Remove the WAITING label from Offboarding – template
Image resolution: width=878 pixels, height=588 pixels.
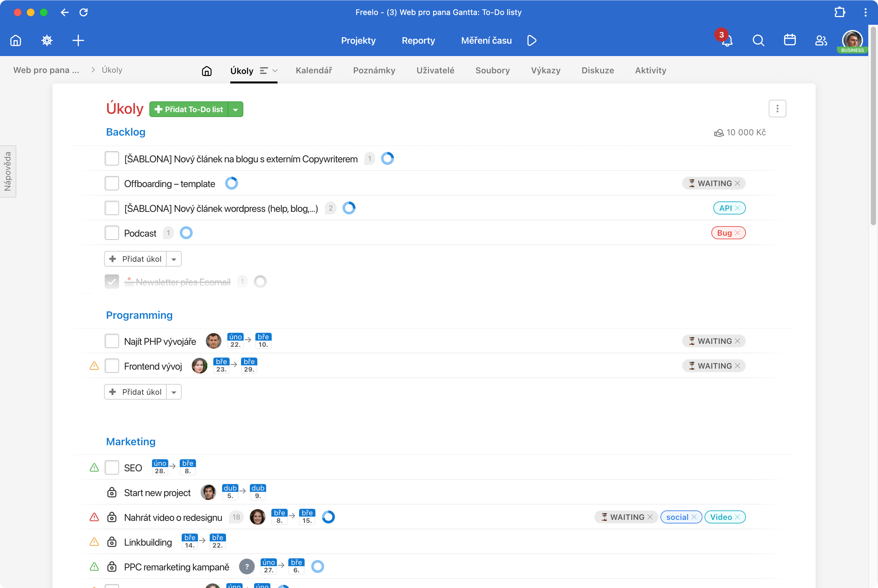[737, 184]
